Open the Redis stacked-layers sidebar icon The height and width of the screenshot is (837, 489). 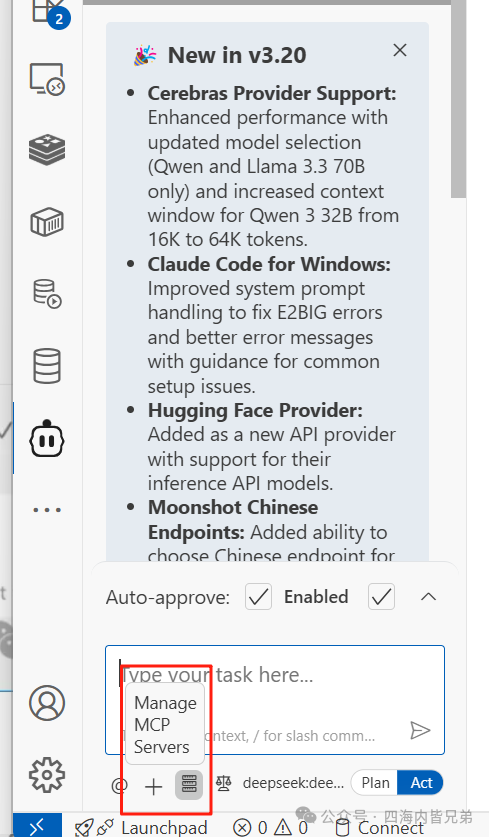pyautogui.click(x=47, y=148)
